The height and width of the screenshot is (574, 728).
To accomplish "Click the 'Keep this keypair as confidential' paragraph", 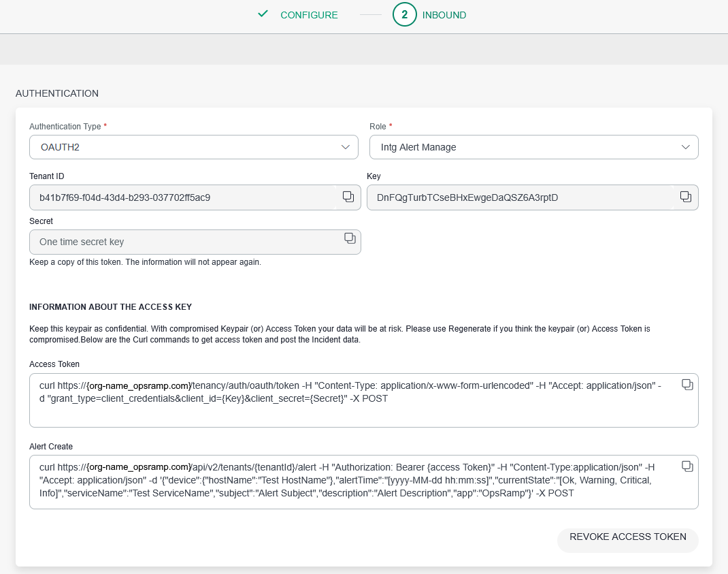I will pos(340,334).
